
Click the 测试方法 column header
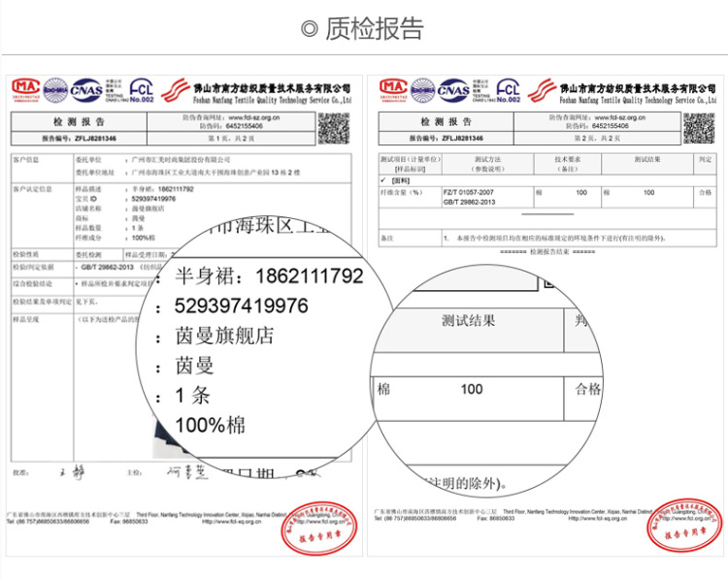click(x=487, y=159)
